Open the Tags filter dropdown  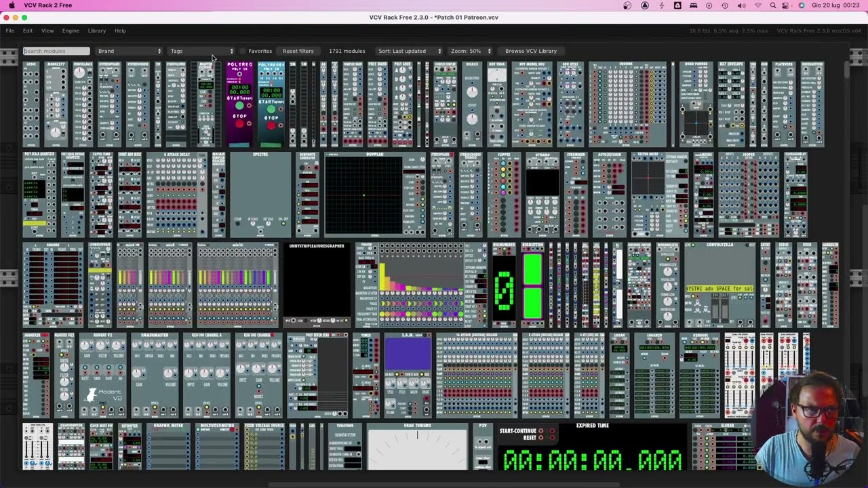(202, 51)
